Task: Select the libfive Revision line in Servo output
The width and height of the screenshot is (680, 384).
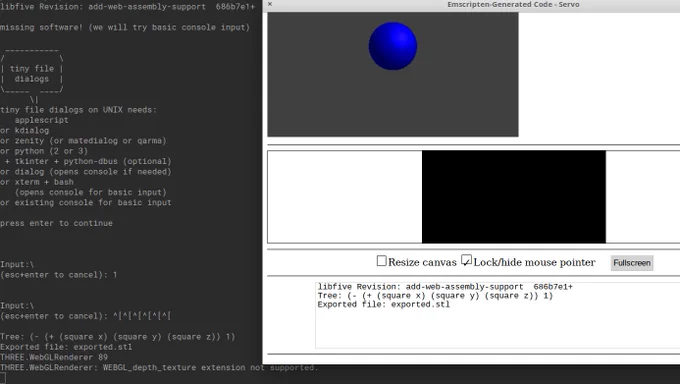Action: click(445, 287)
